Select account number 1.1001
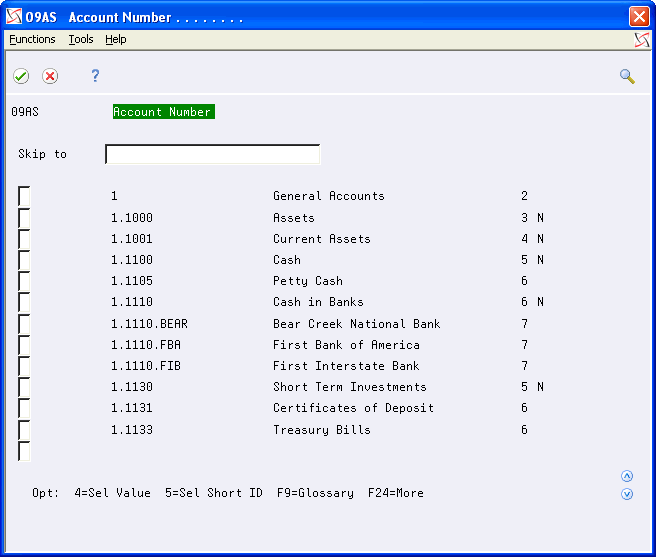The width and height of the screenshot is (656, 557). 132,239
